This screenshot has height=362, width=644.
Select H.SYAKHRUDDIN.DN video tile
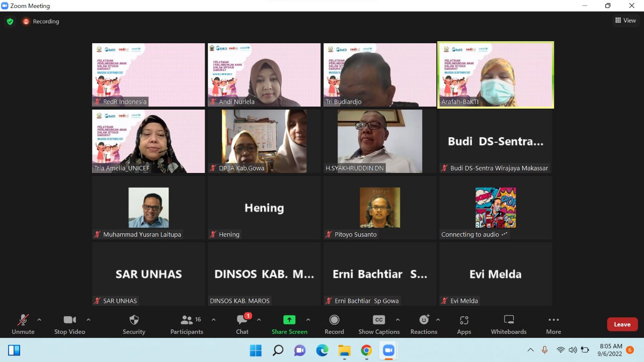[380, 141]
